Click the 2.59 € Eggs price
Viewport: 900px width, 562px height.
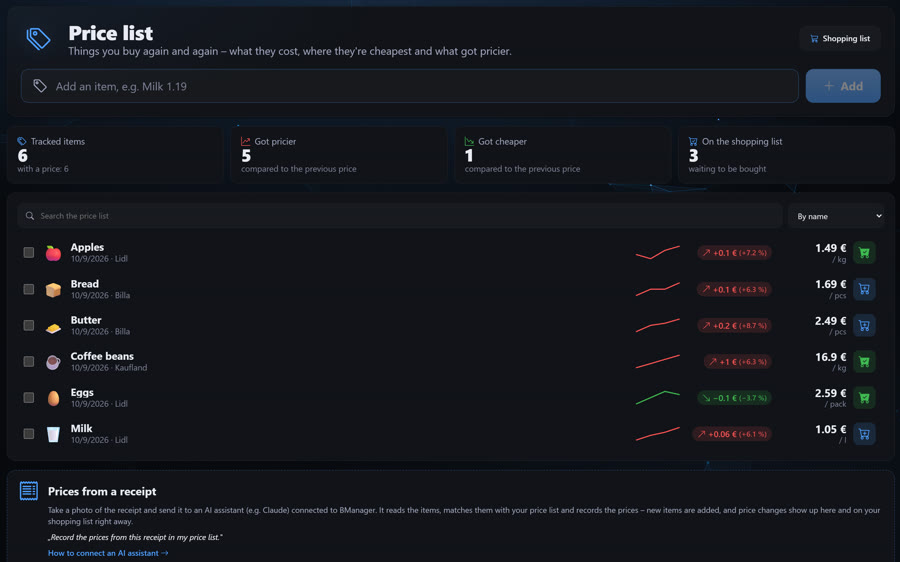click(x=831, y=393)
